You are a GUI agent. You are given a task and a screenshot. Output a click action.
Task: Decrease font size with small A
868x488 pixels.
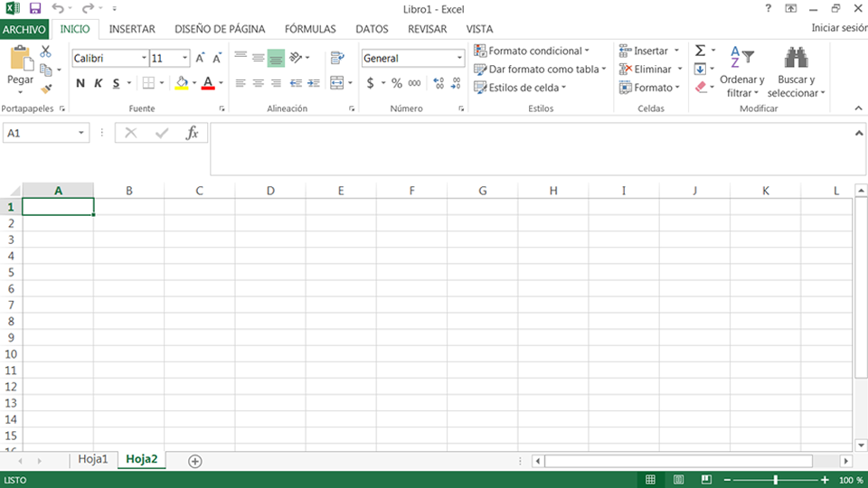pos(217,58)
